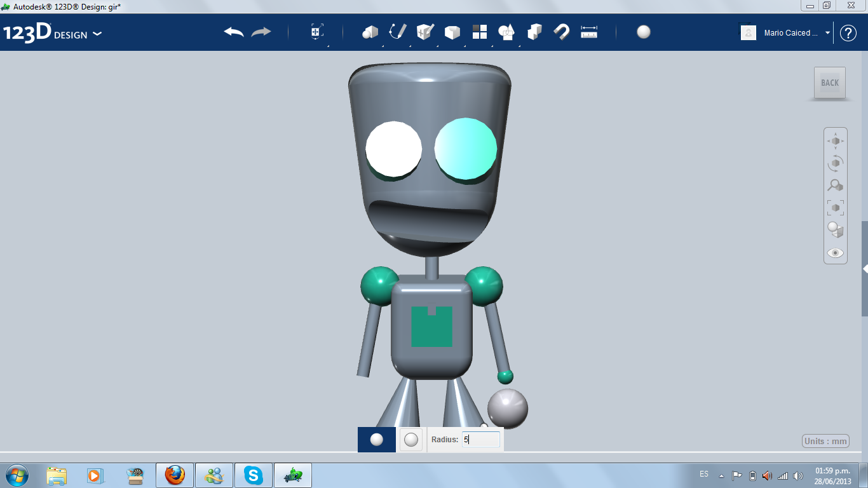Click the Radius input field

[481, 439]
